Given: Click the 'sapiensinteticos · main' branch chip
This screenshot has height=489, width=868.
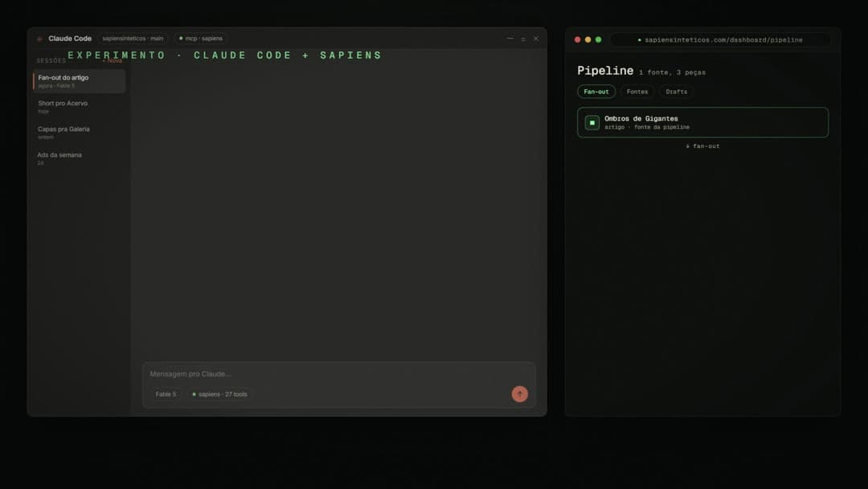Looking at the screenshot, I should 133,39.
